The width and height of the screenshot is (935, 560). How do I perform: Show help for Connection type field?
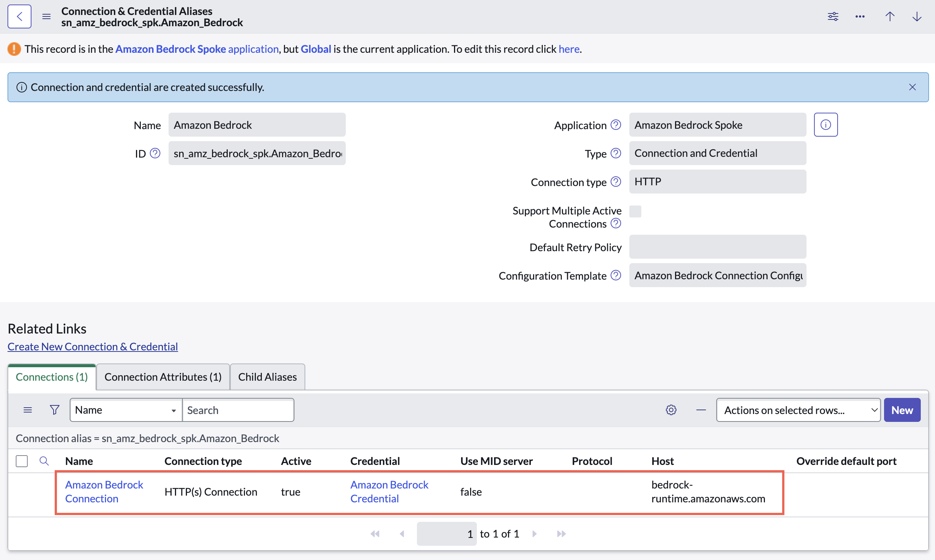[615, 182]
